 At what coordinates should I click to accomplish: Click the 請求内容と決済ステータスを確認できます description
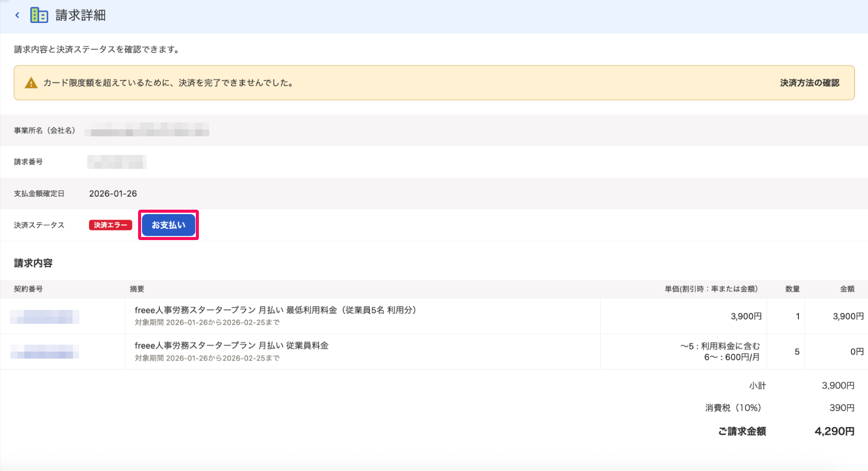click(x=98, y=49)
